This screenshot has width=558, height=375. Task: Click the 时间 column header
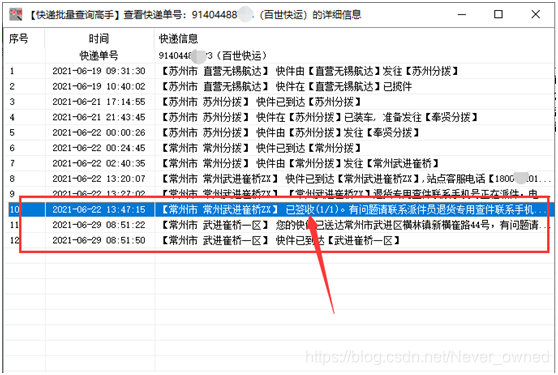click(x=99, y=38)
